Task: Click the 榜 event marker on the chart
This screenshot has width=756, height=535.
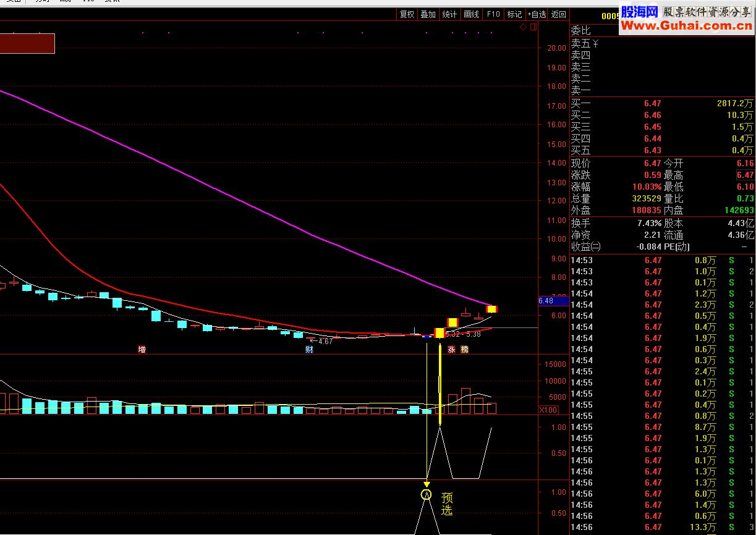Action: 465,350
